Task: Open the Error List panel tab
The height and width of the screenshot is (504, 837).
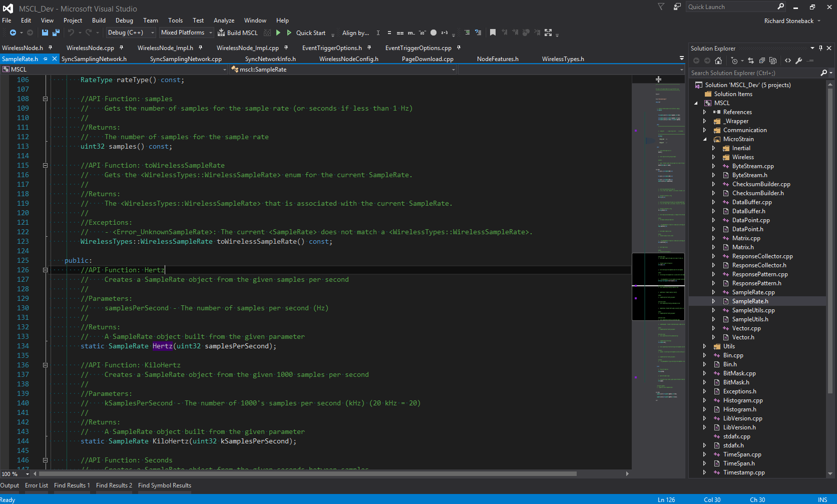Action: point(37,485)
